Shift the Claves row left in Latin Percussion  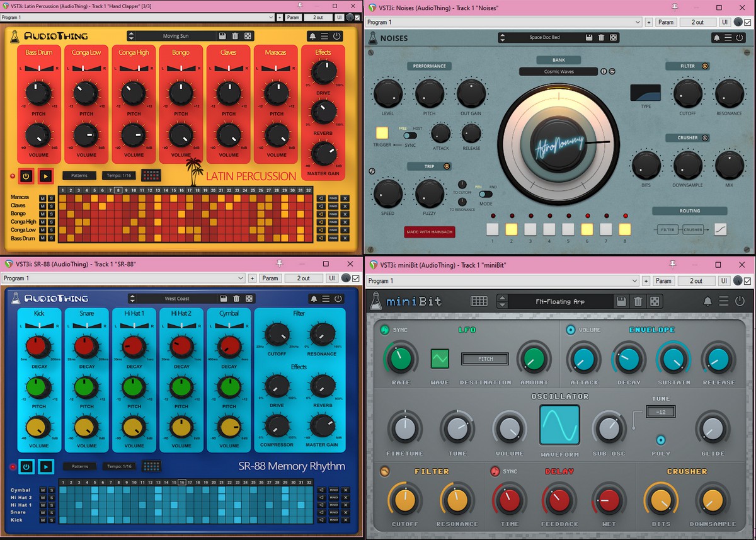pos(321,206)
